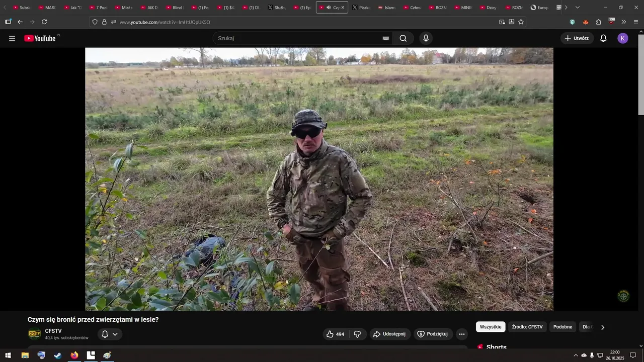Select the Wszystkie filter chip
The height and width of the screenshot is (362, 644).
point(491,327)
